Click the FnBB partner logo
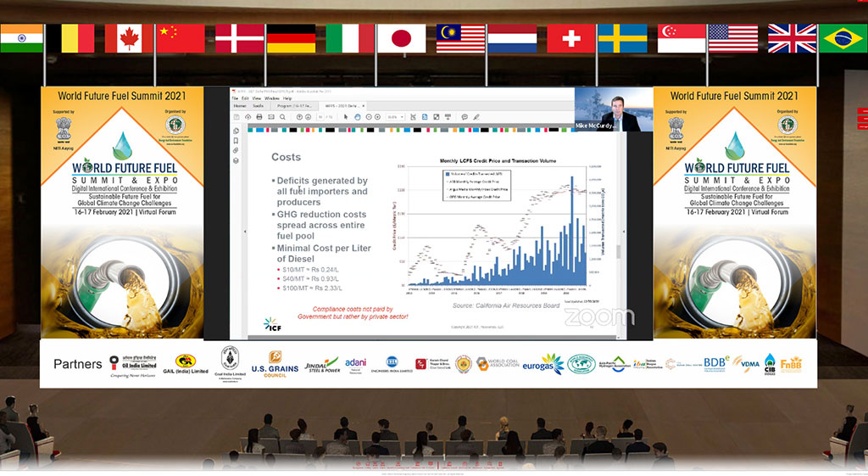 (x=791, y=364)
